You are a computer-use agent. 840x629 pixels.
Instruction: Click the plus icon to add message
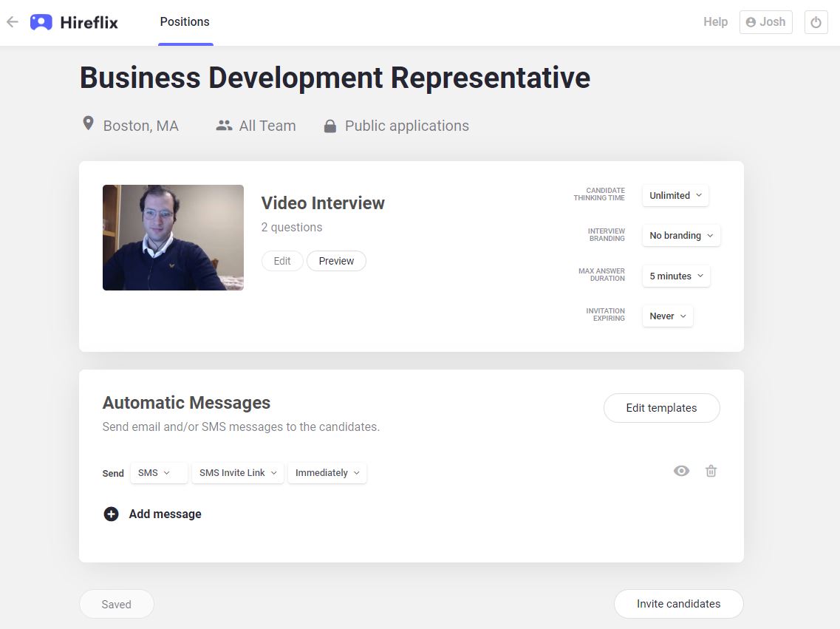(111, 514)
